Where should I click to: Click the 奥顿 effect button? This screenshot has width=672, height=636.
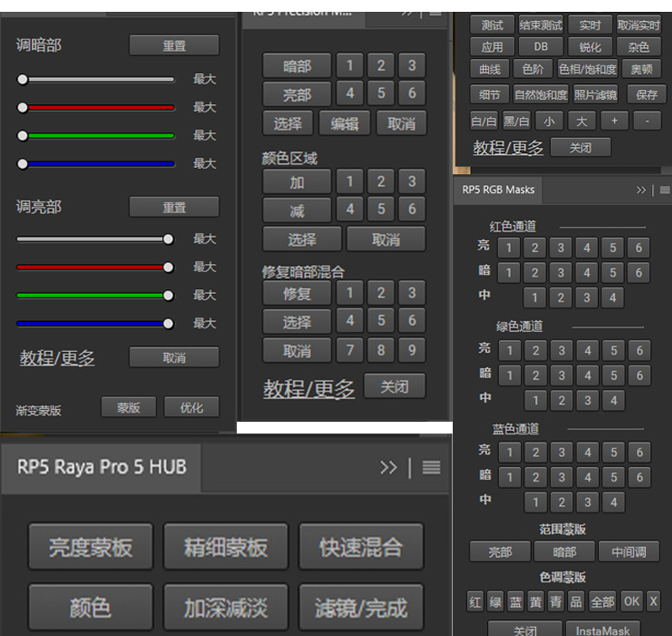[642, 69]
